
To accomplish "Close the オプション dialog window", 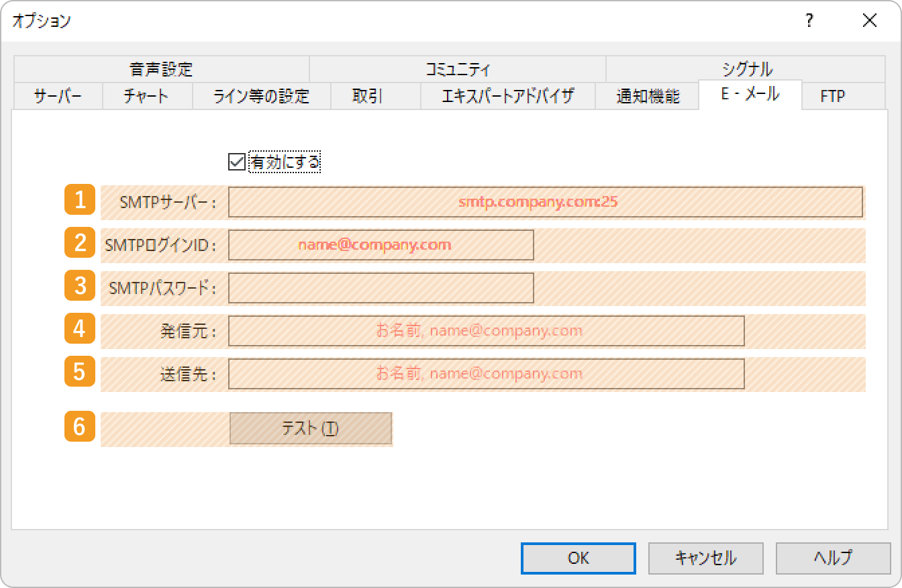I will [870, 21].
